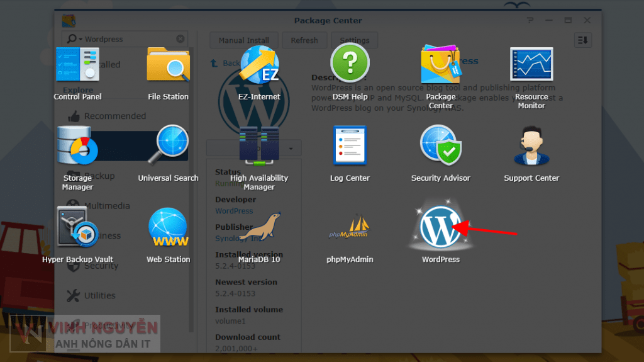Clear the Wordpress search field

tap(180, 39)
